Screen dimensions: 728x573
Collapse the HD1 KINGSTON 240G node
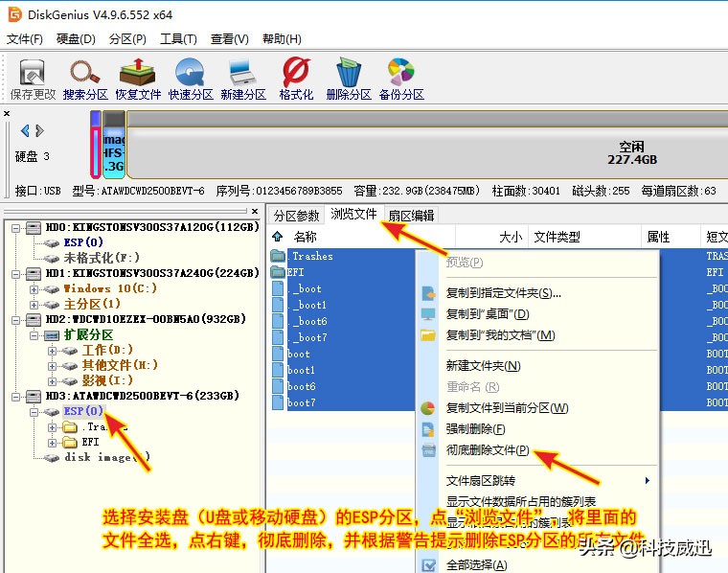tap(15, 274)
